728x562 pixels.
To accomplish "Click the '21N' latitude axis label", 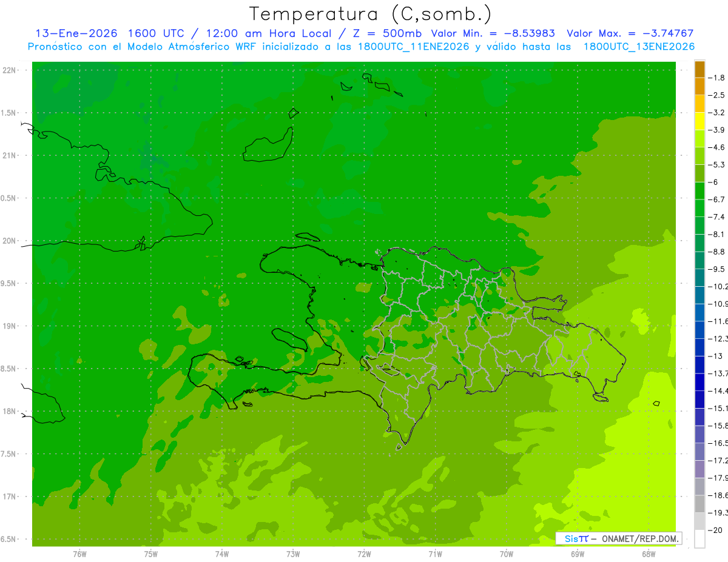I will point(10,156).
